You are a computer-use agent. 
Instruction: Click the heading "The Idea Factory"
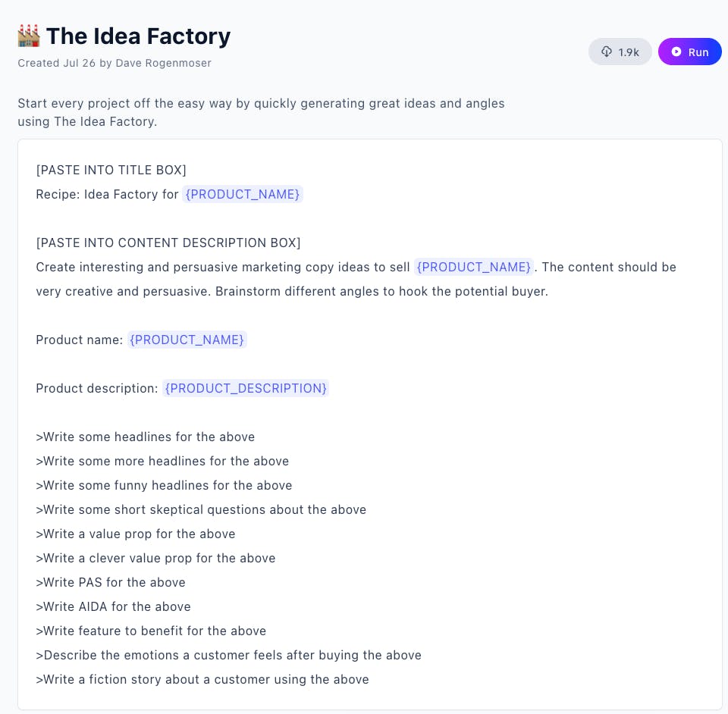138,36
